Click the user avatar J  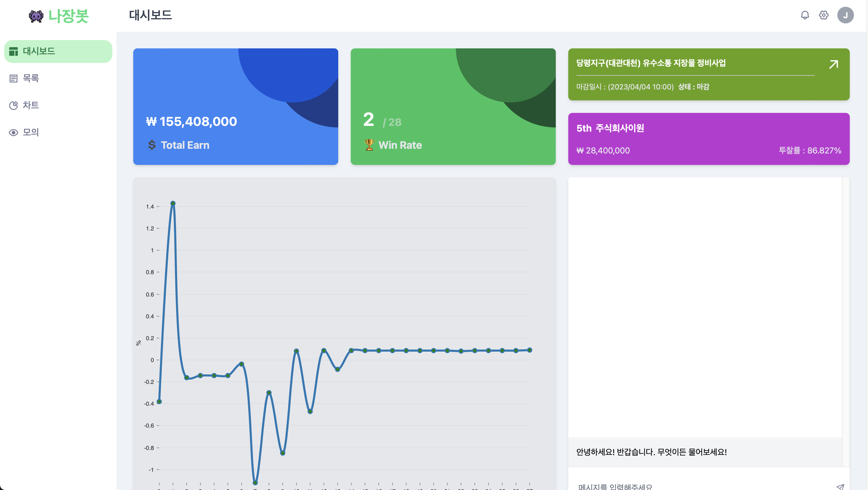[845, 15]
